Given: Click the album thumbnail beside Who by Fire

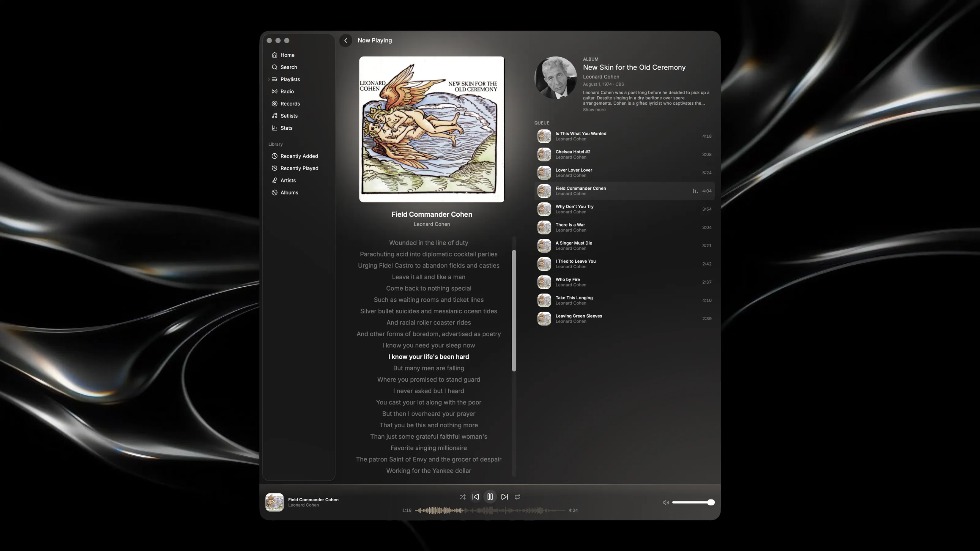Looking at the screenshot, I should pyautogui.click(x=544, y=282).
